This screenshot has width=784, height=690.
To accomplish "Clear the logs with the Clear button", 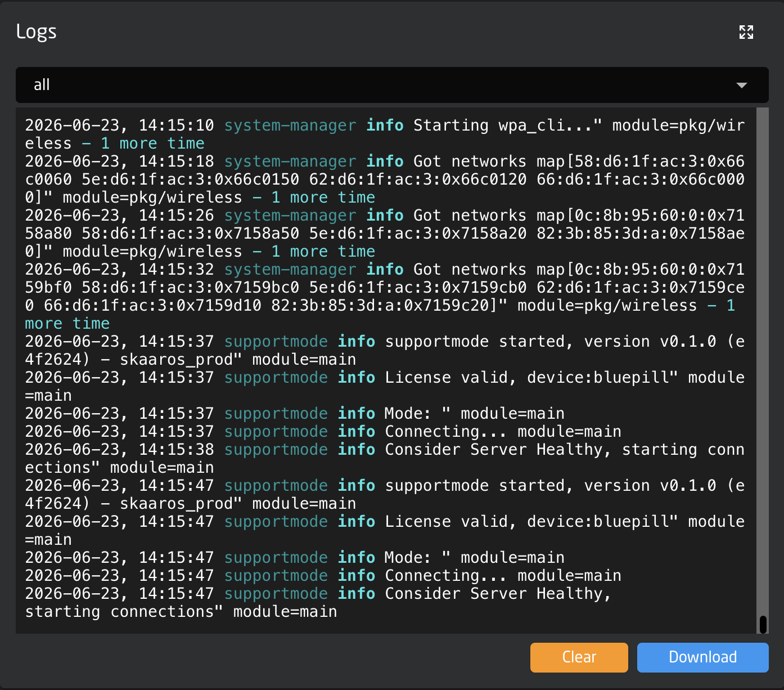I will point(579,657).
